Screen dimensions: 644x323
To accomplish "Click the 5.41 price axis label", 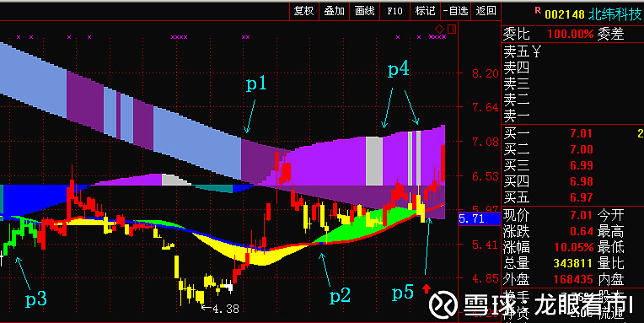I will click(485, 245).
